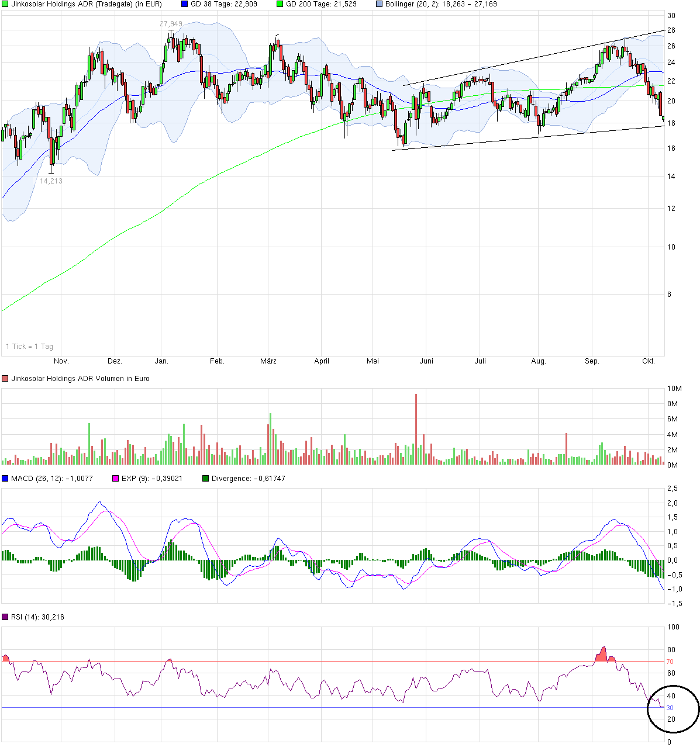
Task: Click the blue GD 38 Tage legend swatch
Action: pyautogui.click(x=185, y=4)
